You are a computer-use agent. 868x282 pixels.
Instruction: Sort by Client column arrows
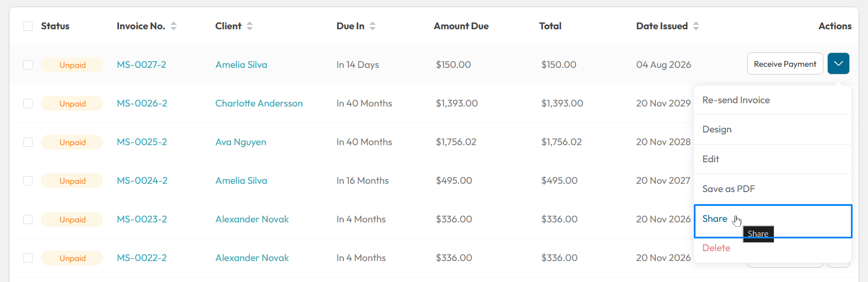click(250, 26)
